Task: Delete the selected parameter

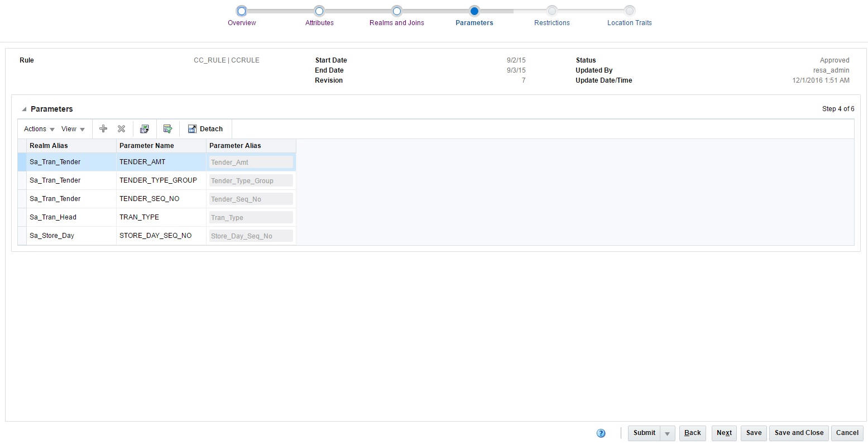Action: (x=121, y=128)
